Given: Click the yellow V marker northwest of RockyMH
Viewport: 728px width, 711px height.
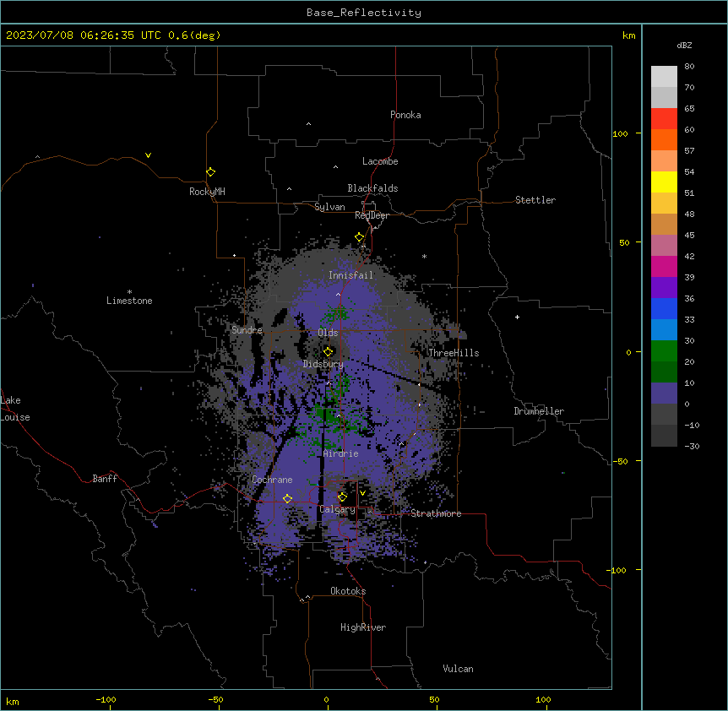Looking at the screenshot, I should (148, 155).
